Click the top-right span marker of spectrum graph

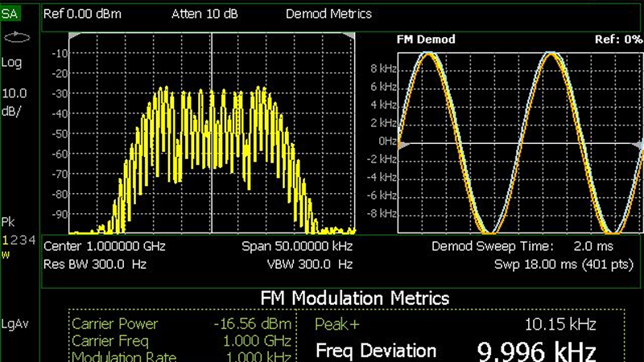[349, 36]
